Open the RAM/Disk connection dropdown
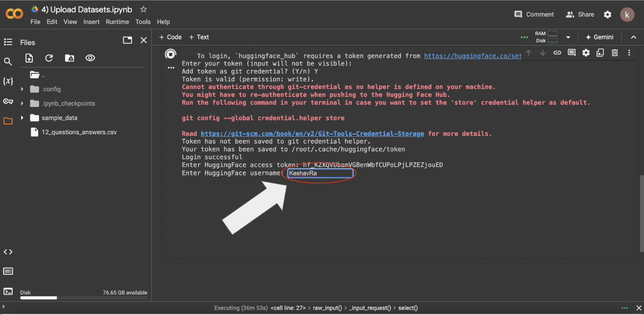The height and width of the screenshot is (315, 644). 568,37
